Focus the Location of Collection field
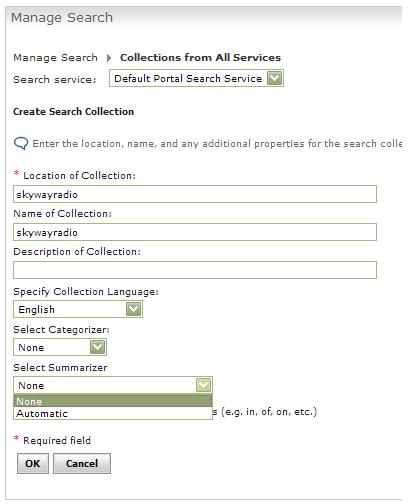 coord(195,194)
